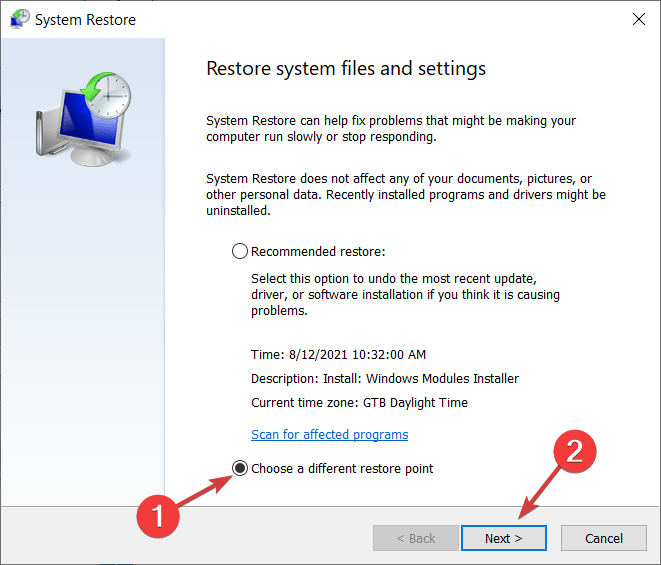Click the System Restore title bar icon
Image resolution: width=661 pixels, height=565 pixels.
[20, 19]
